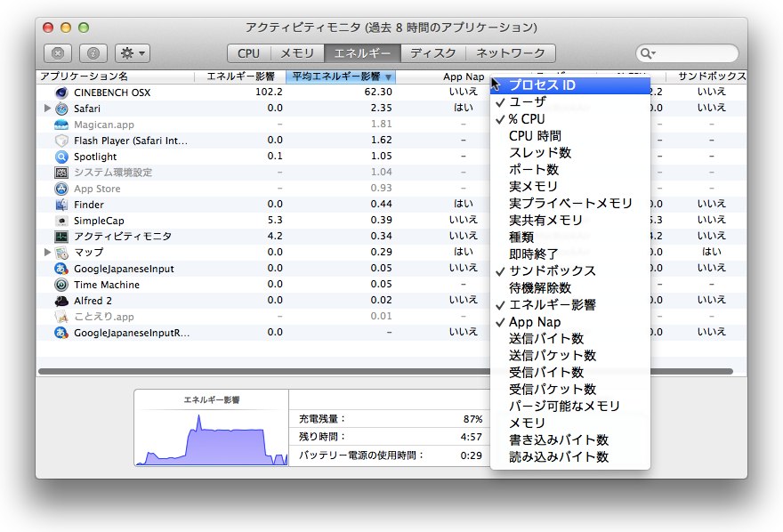This screenshot has height=532, width=783.
Task: Choose 実プライベートメモリ in menu
Action: pos(570,203)
